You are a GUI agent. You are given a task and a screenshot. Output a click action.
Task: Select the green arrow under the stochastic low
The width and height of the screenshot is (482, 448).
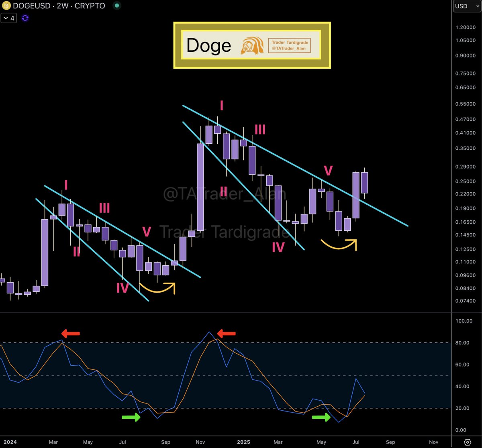pos(131,417)
